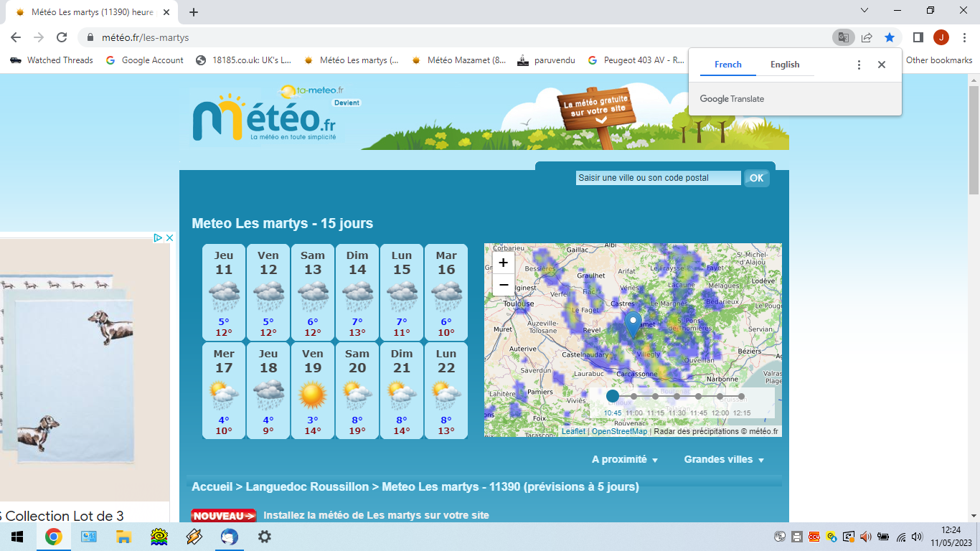Click radar timeline marker at 10:45

pyautogui.click(x=612, y=396)
